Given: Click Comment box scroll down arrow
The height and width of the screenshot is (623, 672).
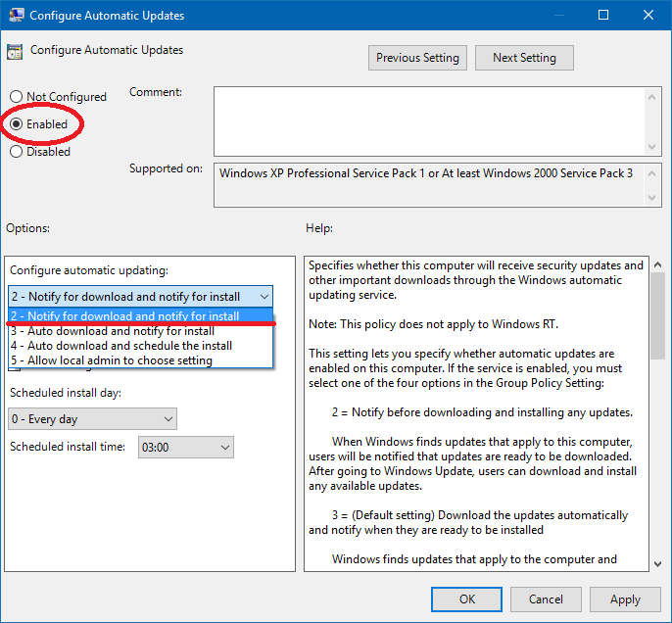Looking at the screenshot, I should [651, 147].
